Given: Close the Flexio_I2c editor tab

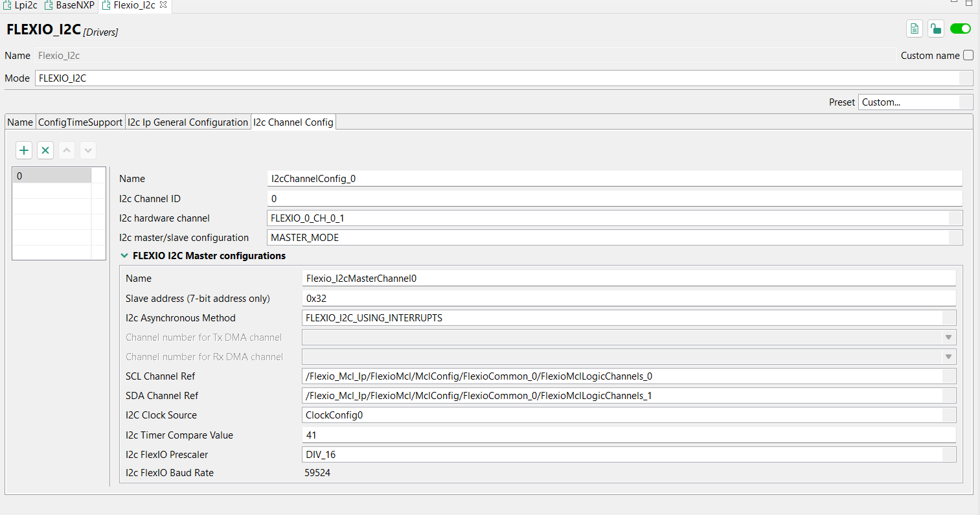Looking at the screenshot, I should tap(163, 5).
